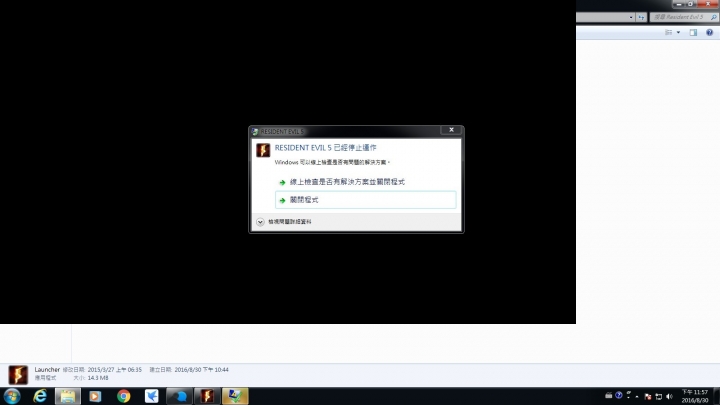Screen dimensions: 720x405
Task: Open Explorer help button
Action: coord(709,32)
